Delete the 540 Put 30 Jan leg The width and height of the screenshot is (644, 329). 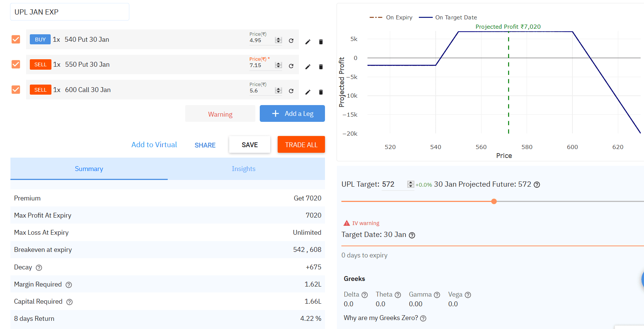[x=321, y=42]
